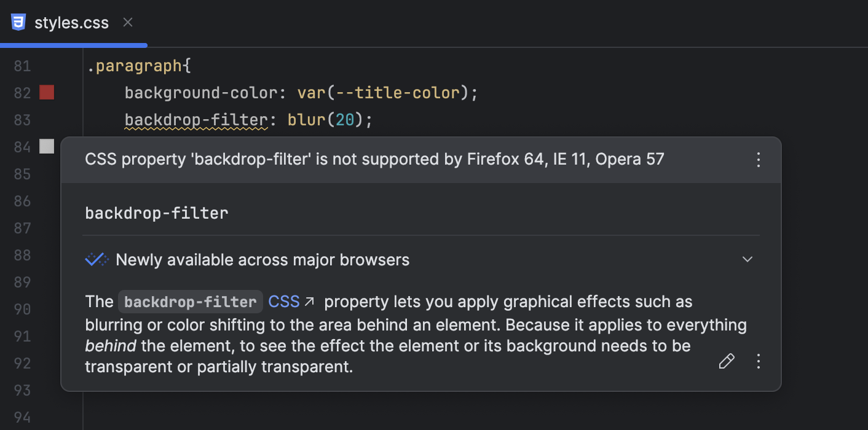Click the CSS file type icon on the styles.css tab
868x430 pixels.
click(x=18, y=21)
